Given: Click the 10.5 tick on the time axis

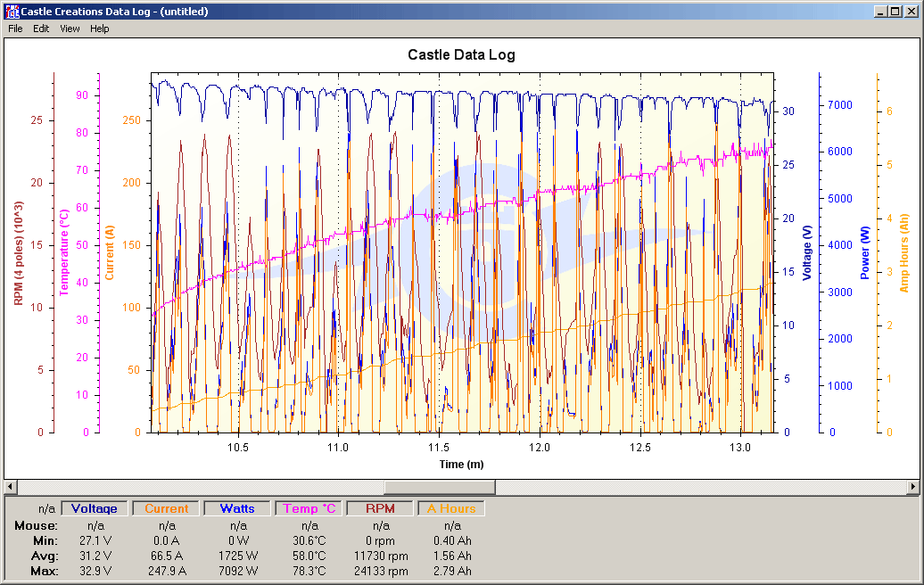Looking at the screenshot, I should click(237, 447).
